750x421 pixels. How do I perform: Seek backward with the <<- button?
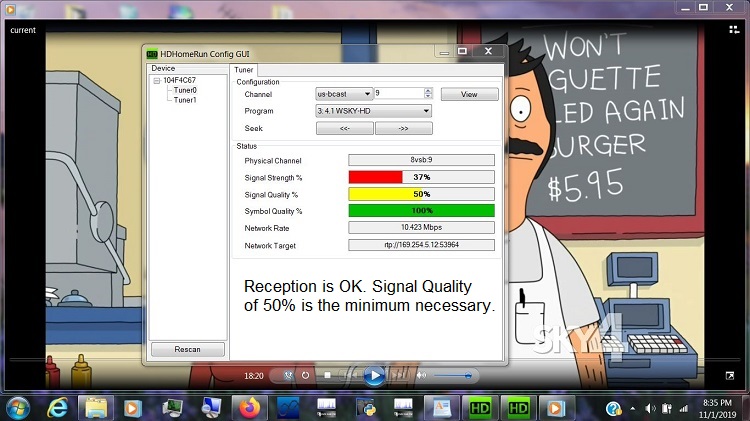pyautogui.click(x=344, y=128)
